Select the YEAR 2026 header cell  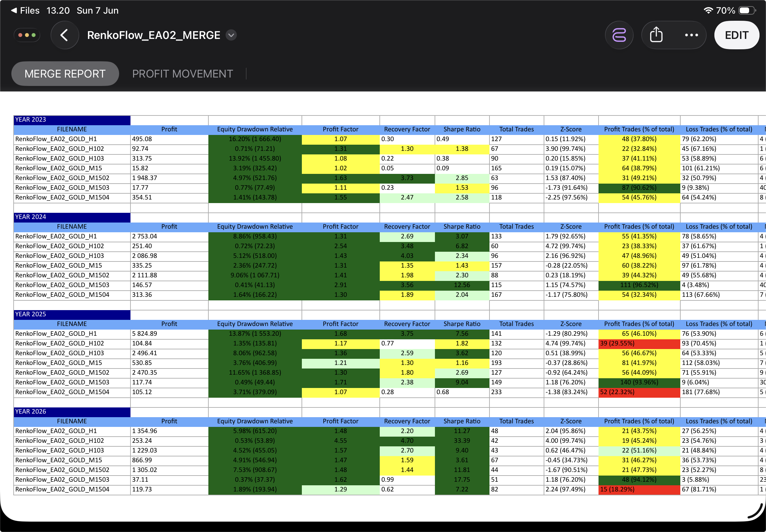coord(72,412)
